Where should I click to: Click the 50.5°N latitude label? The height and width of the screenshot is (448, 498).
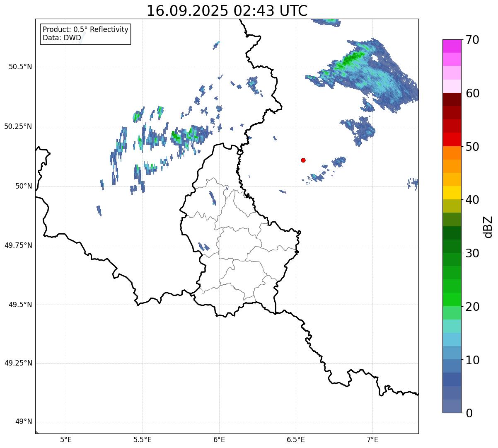point(20,67)
